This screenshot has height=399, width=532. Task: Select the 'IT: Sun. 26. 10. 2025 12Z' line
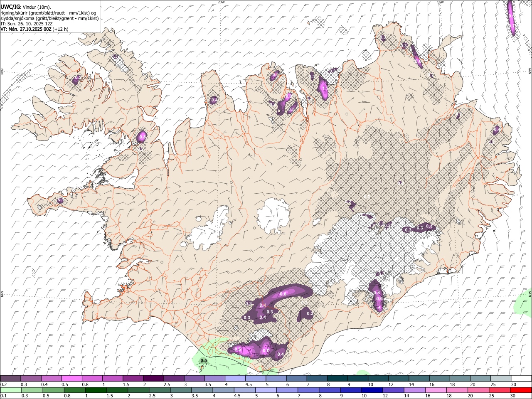click(26, 24)
